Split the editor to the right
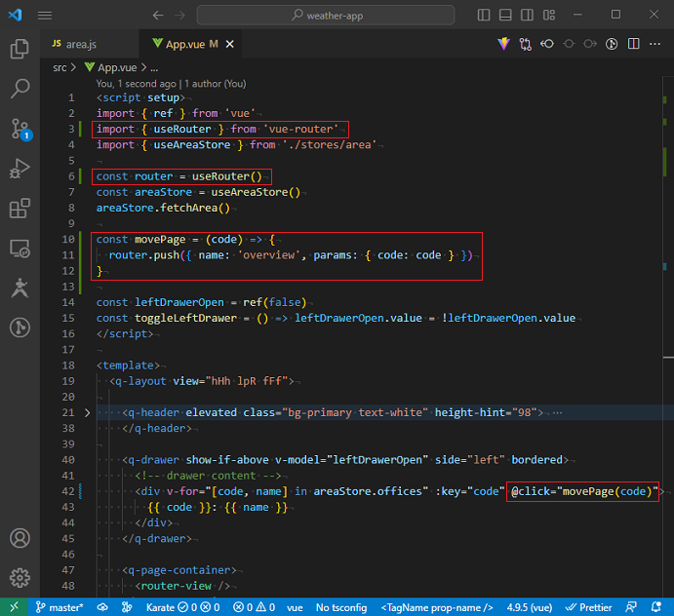This screenshot has height=616, width=674. (x=634, y=44)
